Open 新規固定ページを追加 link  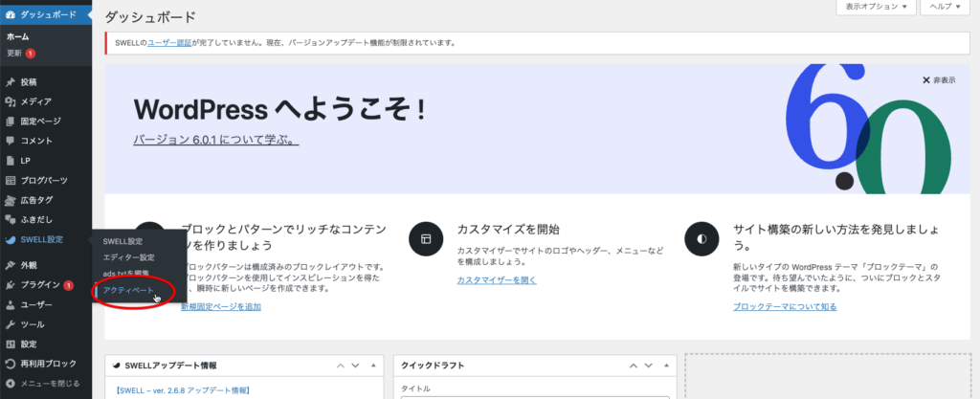point(221,306)
